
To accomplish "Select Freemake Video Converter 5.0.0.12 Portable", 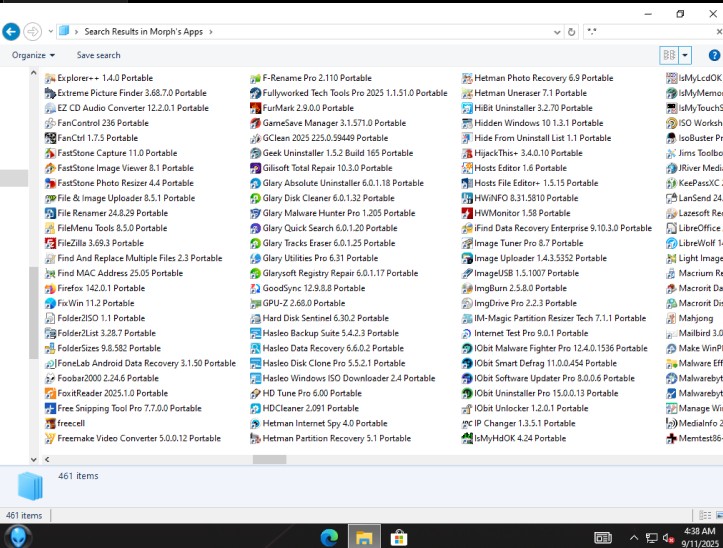I will [x=133, y=438].
